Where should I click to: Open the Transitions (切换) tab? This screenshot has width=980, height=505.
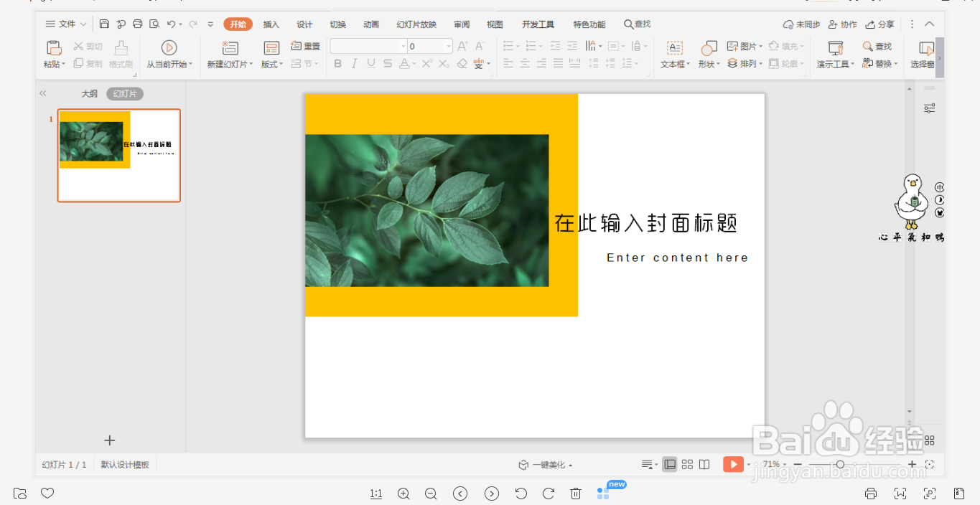click(x=337, y=24)
